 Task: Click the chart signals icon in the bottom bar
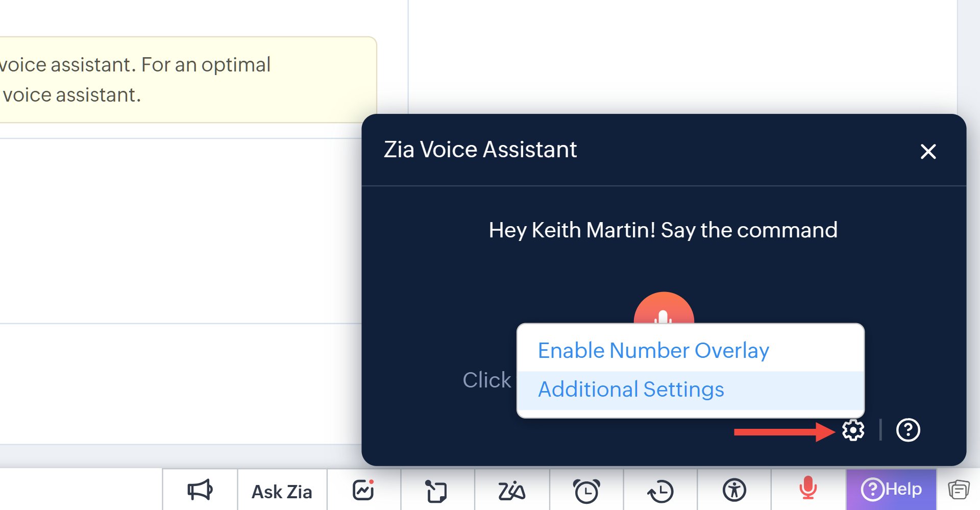tap(363, 491)
